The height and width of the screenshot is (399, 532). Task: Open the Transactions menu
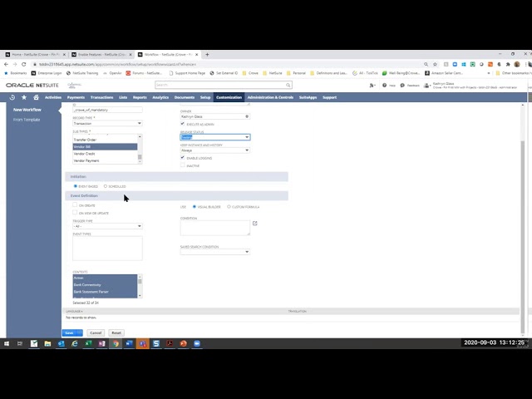[x=101, y=97]
